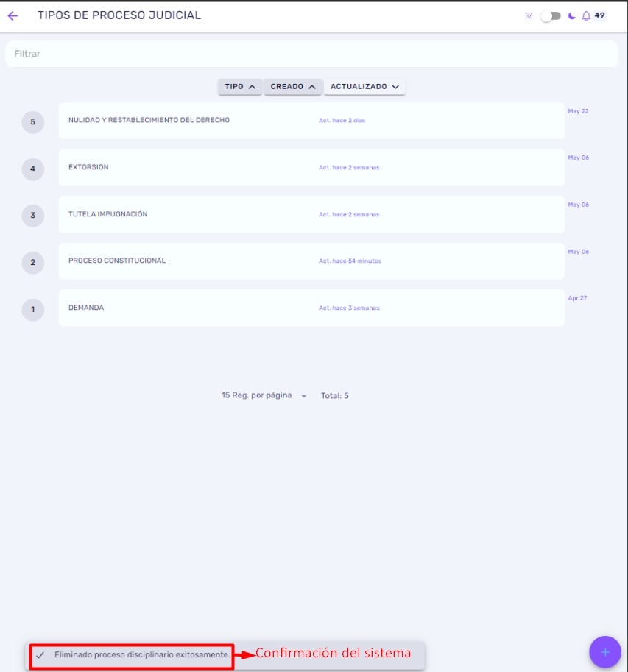Open the DEMANDA row
The height and width of the screenshot is (672, 628).
[311, 308]
